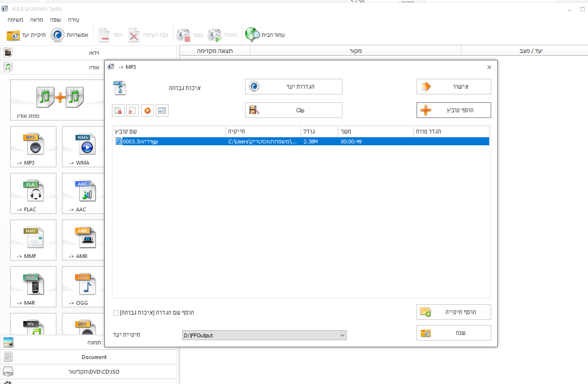Image resolution: width=588 pixels, height=384 pixels.
Task: Click the תצוגה מקדימה column header in main window
Action: [x=215, y=50]
